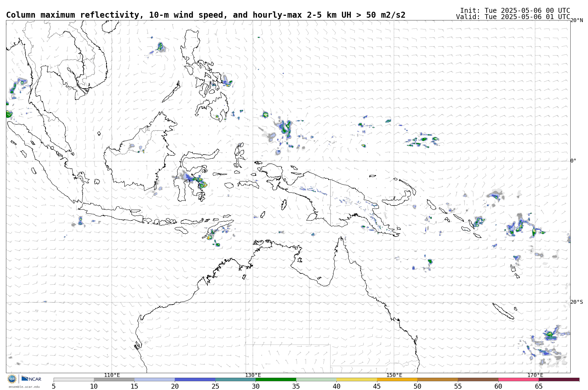Click the 25-30 teal colorbar segment
This screenshot has width=588, height=390.
coord(235,379)
